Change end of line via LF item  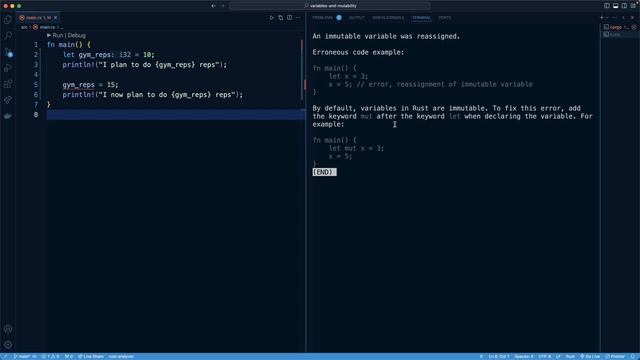[x=558, y=356]
